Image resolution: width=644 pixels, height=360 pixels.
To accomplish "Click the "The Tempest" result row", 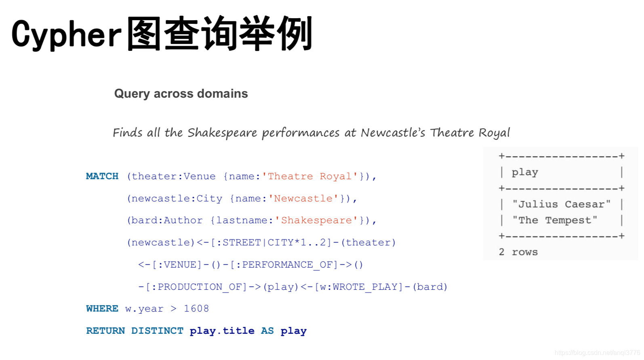I will click(x=562, y=220).
